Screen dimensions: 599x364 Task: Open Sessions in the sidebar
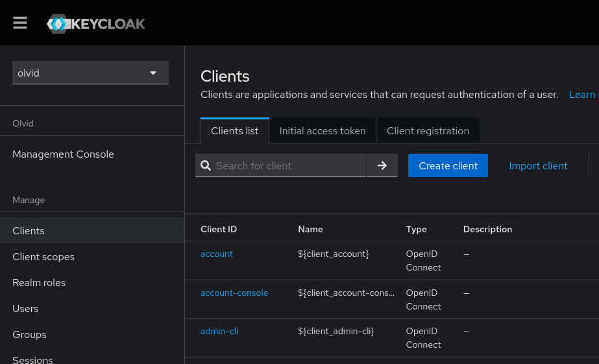32,359
